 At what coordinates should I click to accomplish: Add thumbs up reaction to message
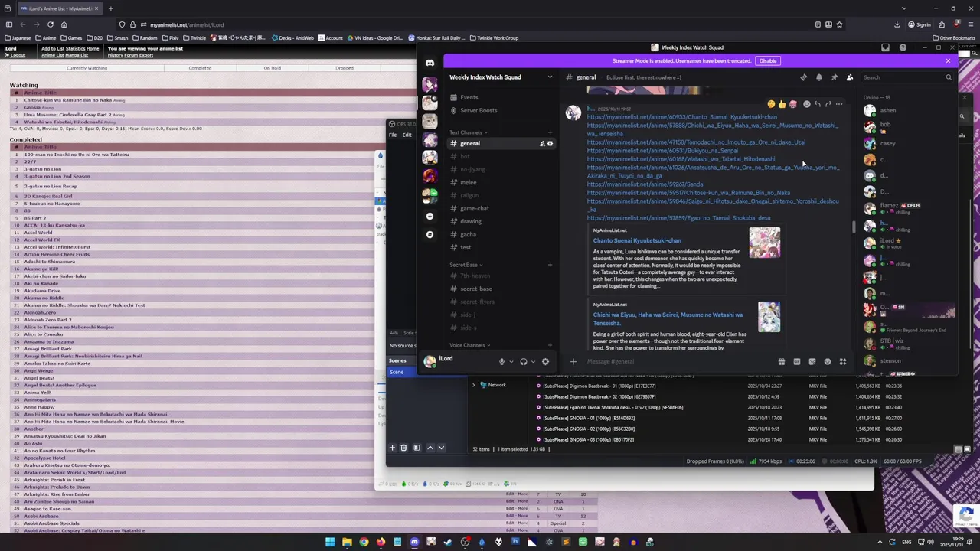pos(782,104)
